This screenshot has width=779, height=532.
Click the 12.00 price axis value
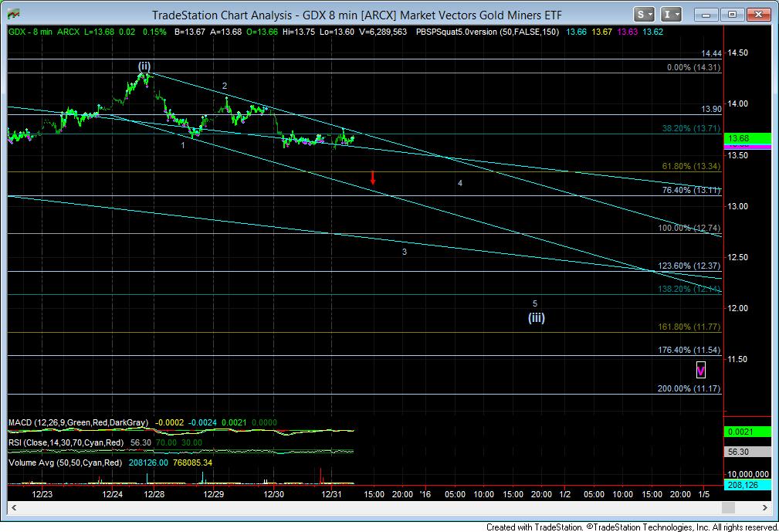(x=738, y=308)
